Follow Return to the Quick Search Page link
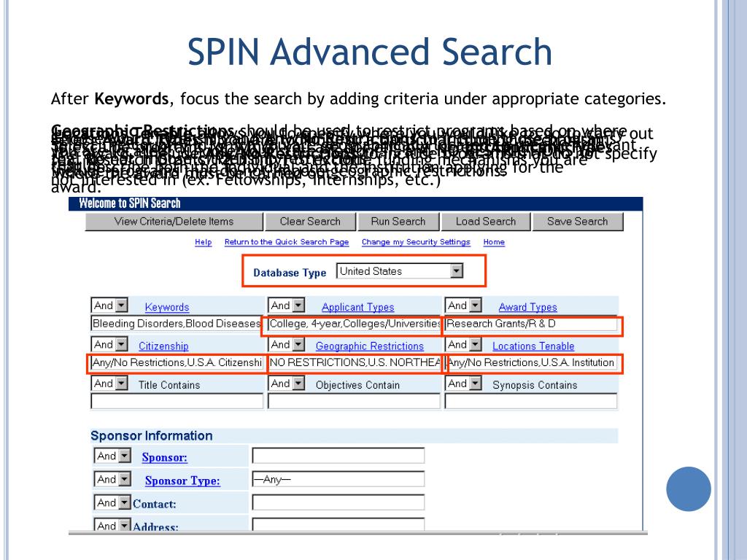This screenshot has height=560, width=747. pyautogui.click(x=286, y=242)
